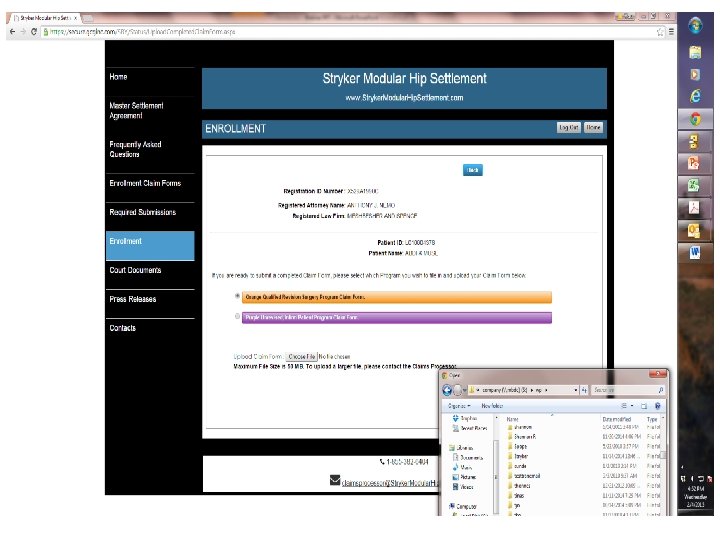
Task: Open Required Submissions menu item
Action: coord(142,212)
